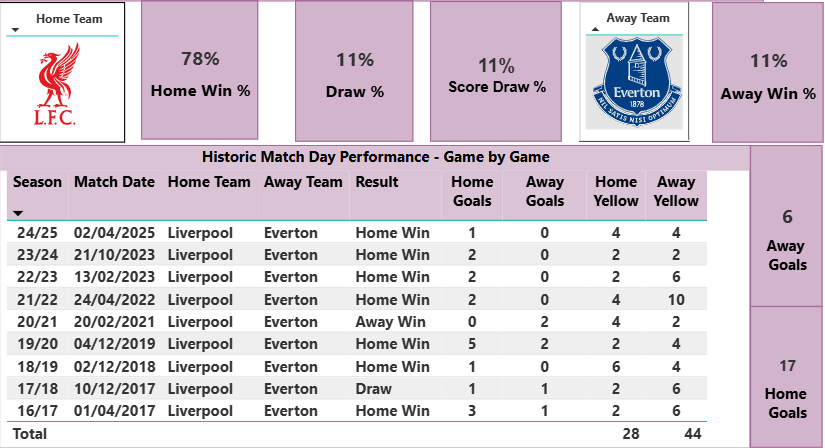Click the table title Historic Match Day Performance
This screenshot has height=448, width=825.
click(375, 157)
